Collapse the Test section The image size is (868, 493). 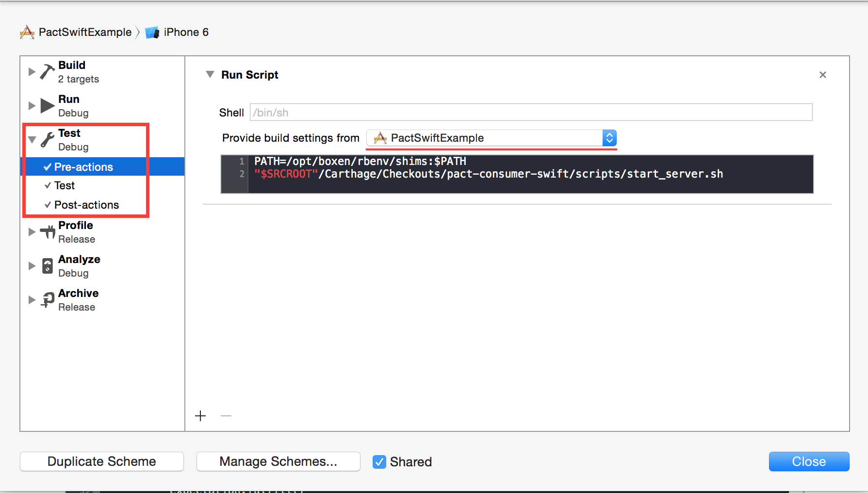tap(32, 140)
